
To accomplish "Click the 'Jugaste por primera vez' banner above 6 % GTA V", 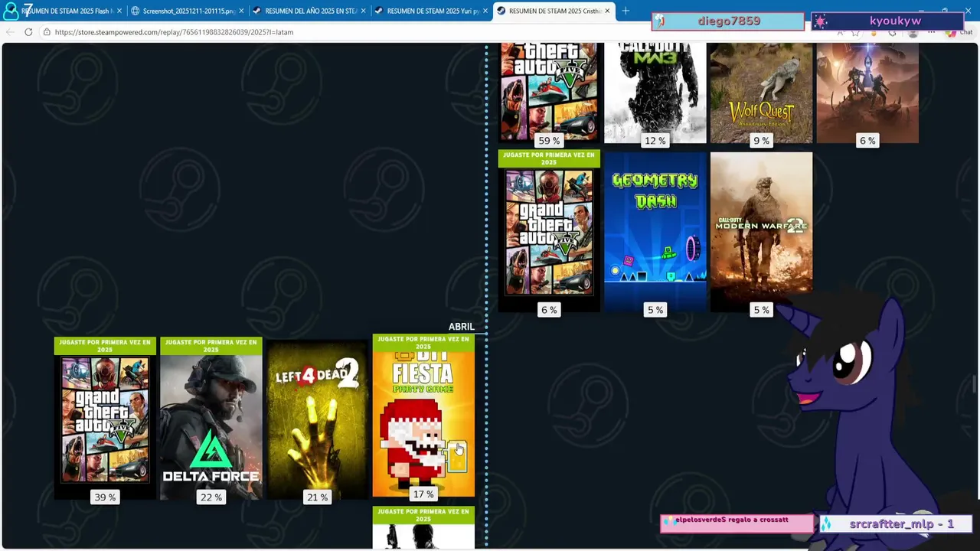I will click(x=549, y=158).
